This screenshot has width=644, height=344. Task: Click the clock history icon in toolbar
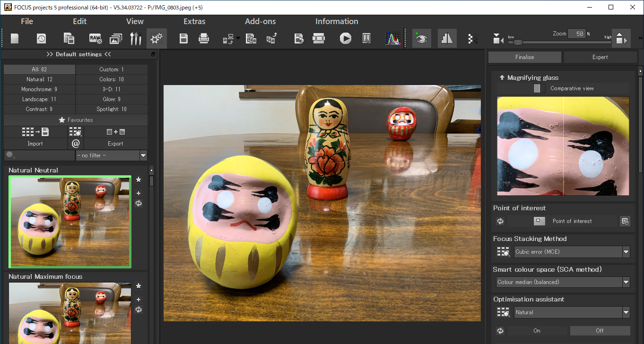[42, 39]
